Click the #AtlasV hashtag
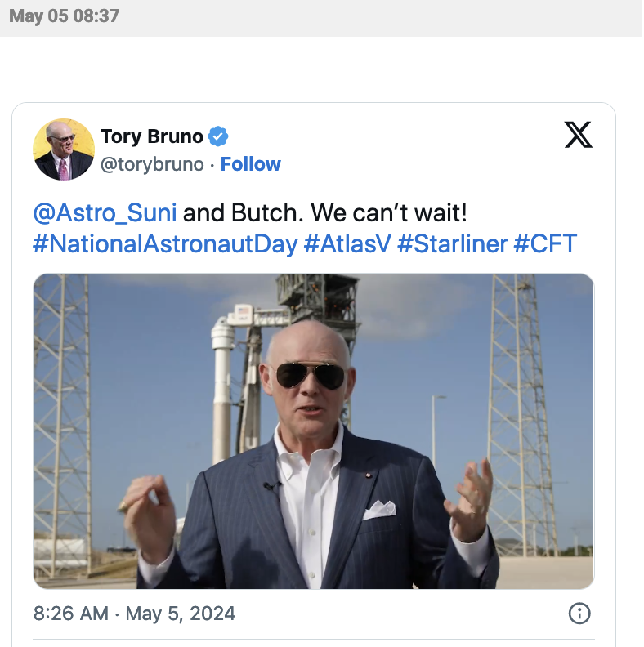The image size is (644, 647). pyautogui.click(x=347, y=243)
